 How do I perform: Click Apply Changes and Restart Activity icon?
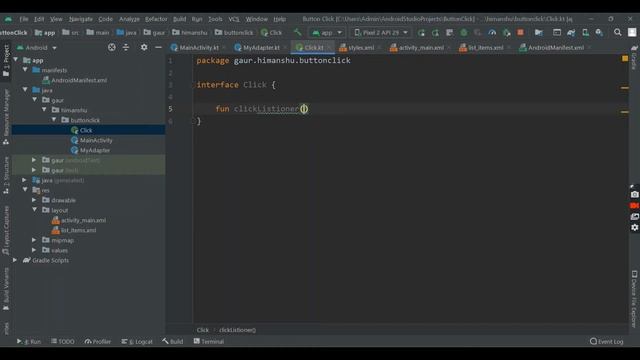coord(436,33)
